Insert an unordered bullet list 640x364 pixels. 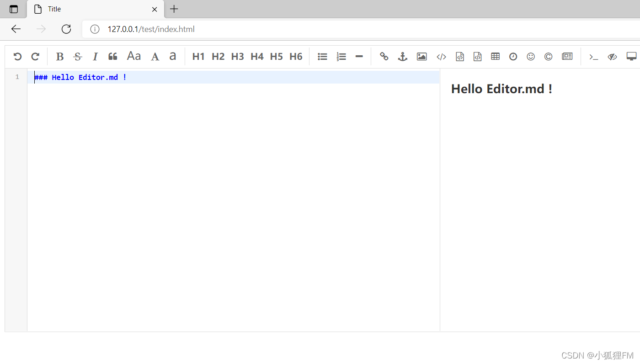click(323, 57)
